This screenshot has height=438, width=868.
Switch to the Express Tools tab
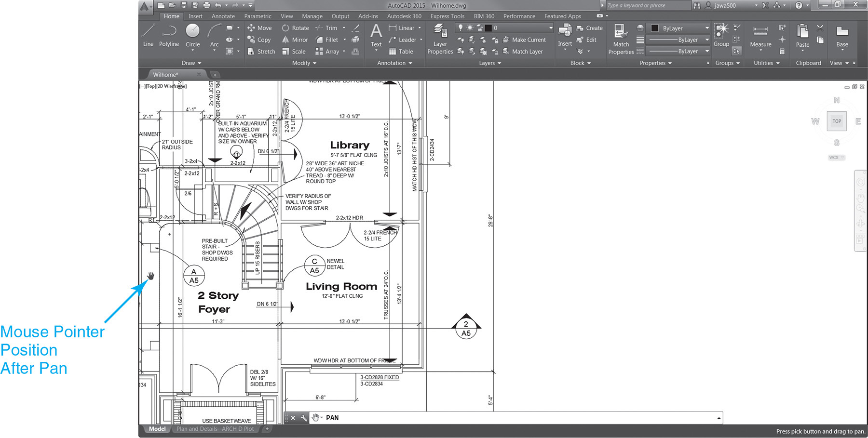click(x=448, y=16)
